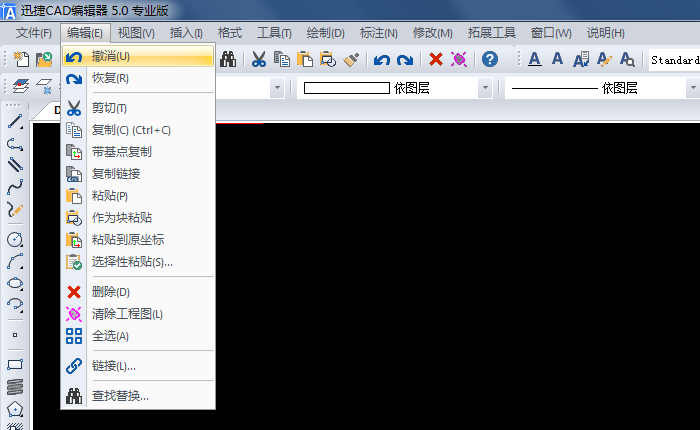Open the Layers manager icon
The width and height of the screenshot is (700, 430).
pos(21,86)
